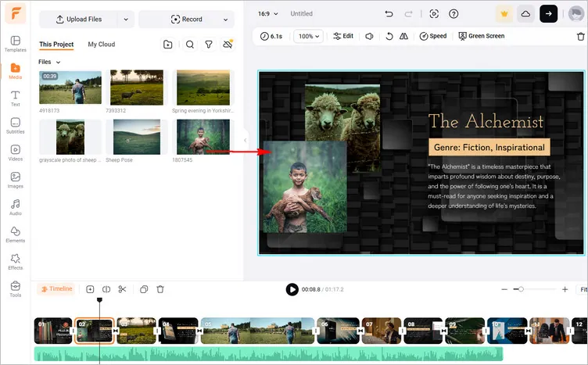Rotate the selected image
The width and height of the screenshot is (588, 365).
pyautogui.click(x=389, y=36)
